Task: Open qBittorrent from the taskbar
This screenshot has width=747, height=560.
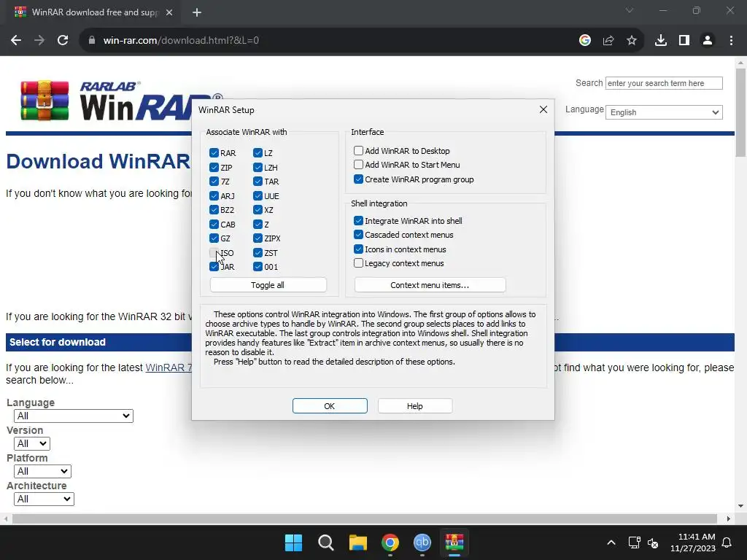Action: click(422, 542)
